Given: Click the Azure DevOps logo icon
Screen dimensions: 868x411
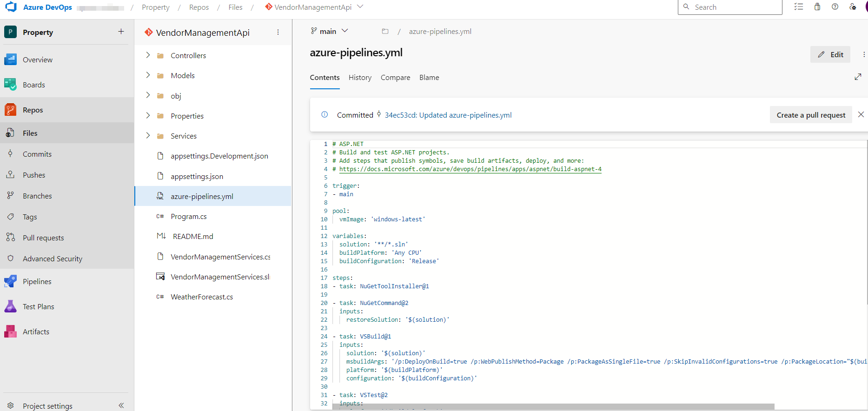Looking at the screenshot, I should pos(10,7).
